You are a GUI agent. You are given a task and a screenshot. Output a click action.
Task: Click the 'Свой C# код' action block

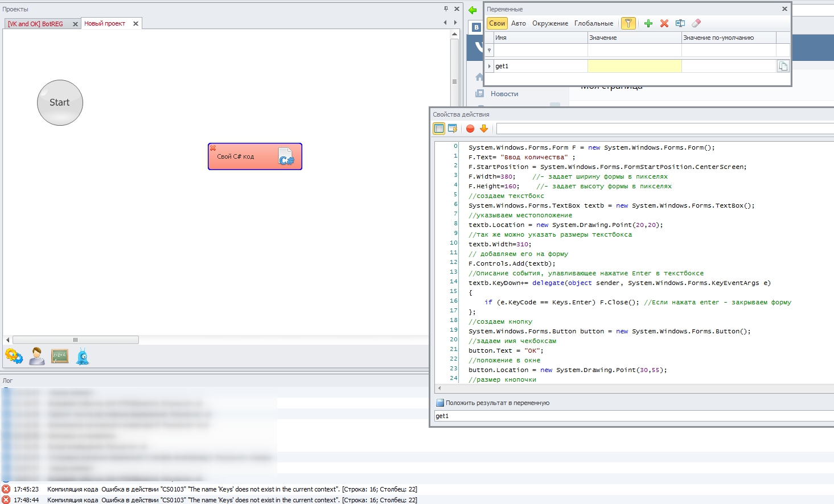click(254, 156)
